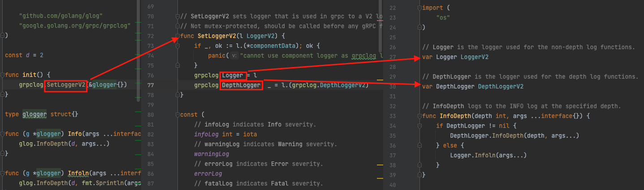Click line number 27 in right gutter
This screenshot has height=190, width=644.
click(393, 57)
